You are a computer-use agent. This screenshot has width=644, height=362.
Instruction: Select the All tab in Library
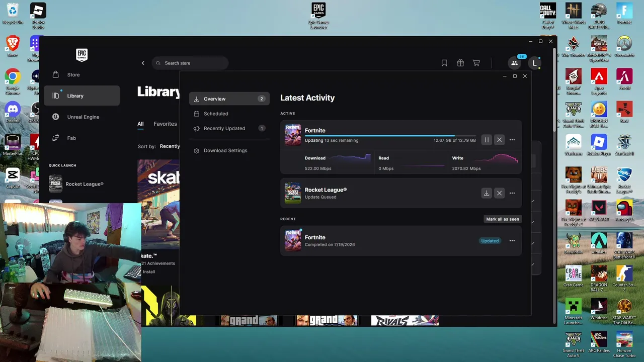coord(140,124)
